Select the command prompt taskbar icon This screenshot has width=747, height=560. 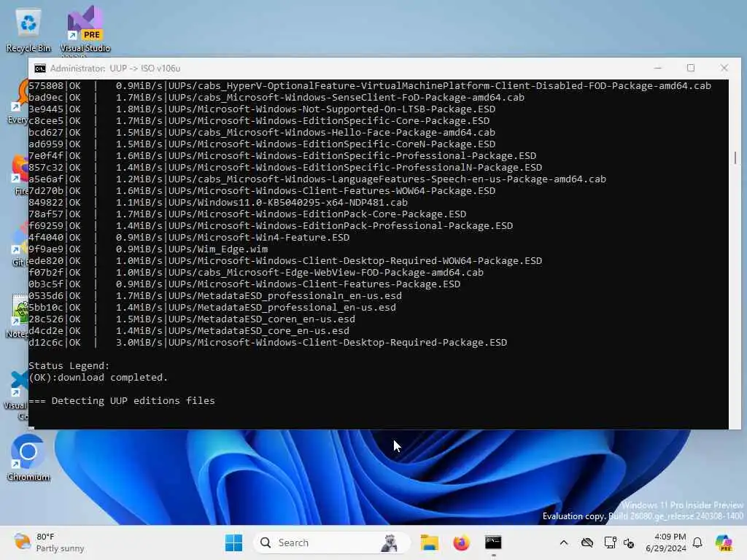point(493,542)
